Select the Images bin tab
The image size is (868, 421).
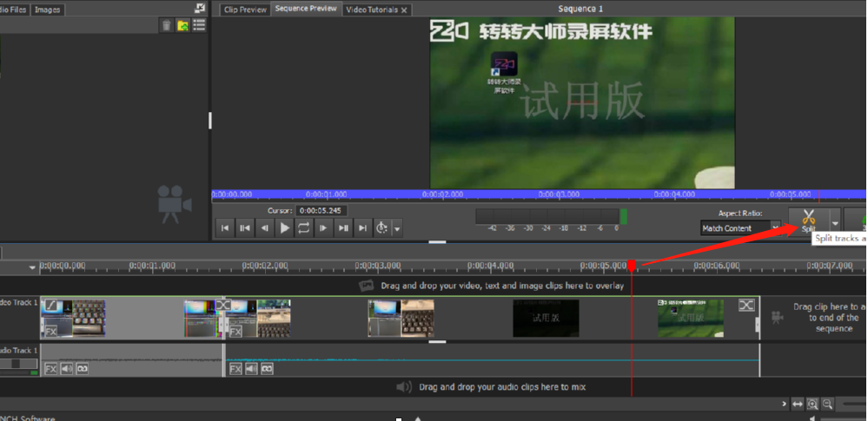pyautogui.click(x=48, y=10)
